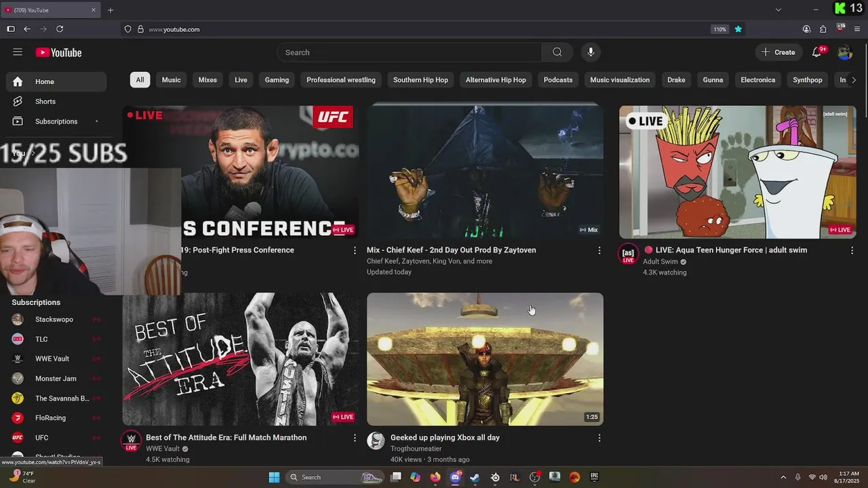Open the Subscriptions sidebar link

click(56, 121)
